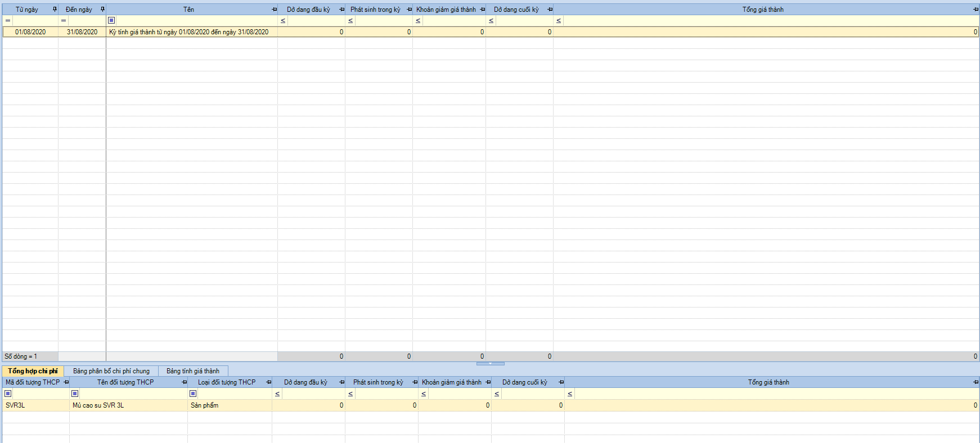Image resolution: width=980 pixels, height=443 pixels.
Task: Sort by Tên đối tượng THCP column header
Action: pyautogui.click(x=125, y=382)
